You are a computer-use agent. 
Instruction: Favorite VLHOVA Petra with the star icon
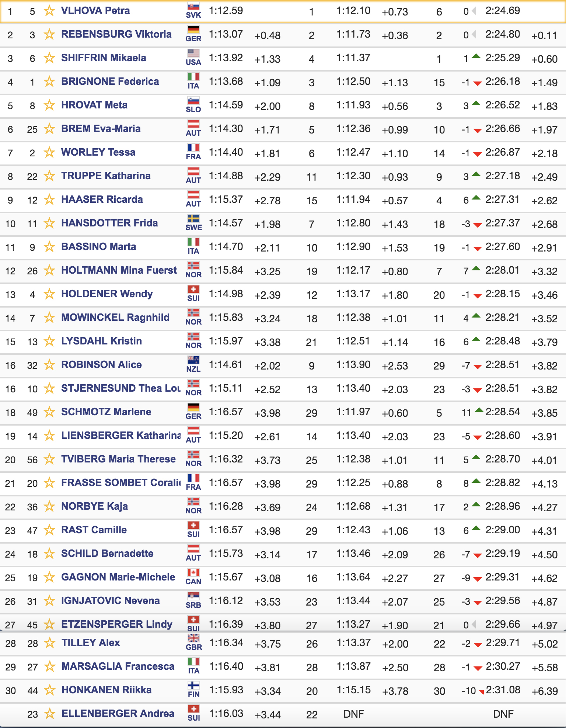coord(49,11)
